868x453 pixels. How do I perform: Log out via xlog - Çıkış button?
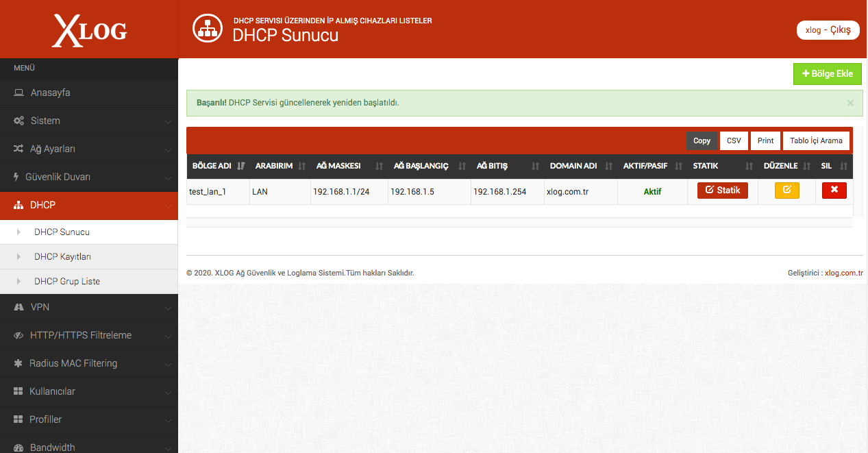[828, 30]
